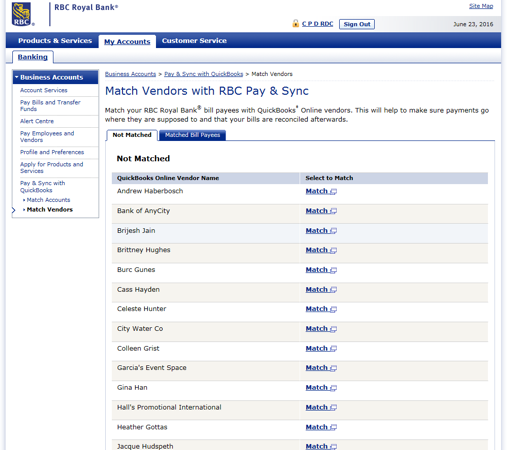Click Match link for Brittney Hughes
Viewport: 507px width, 450px height.
pos(317,250)
